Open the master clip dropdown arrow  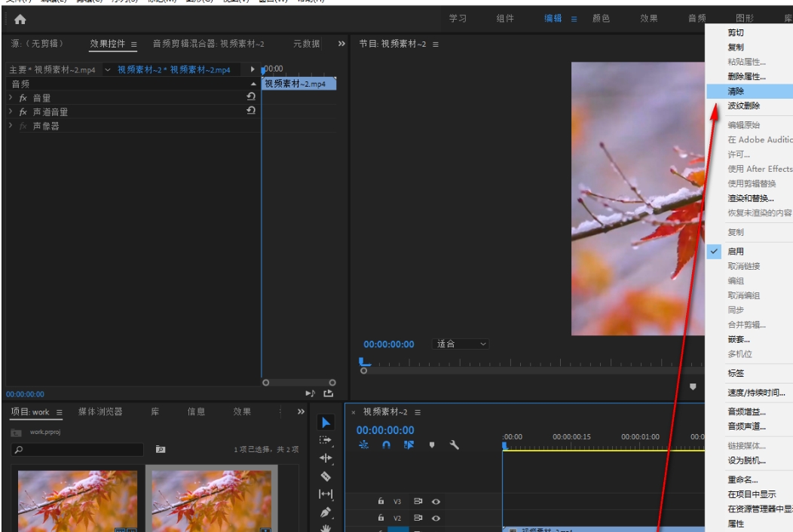(108, 70)
